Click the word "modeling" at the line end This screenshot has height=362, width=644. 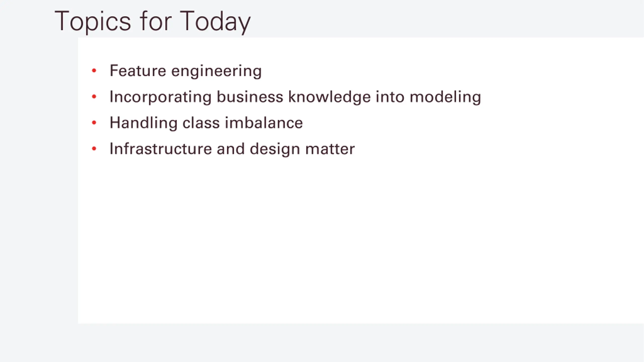point(445,97)
